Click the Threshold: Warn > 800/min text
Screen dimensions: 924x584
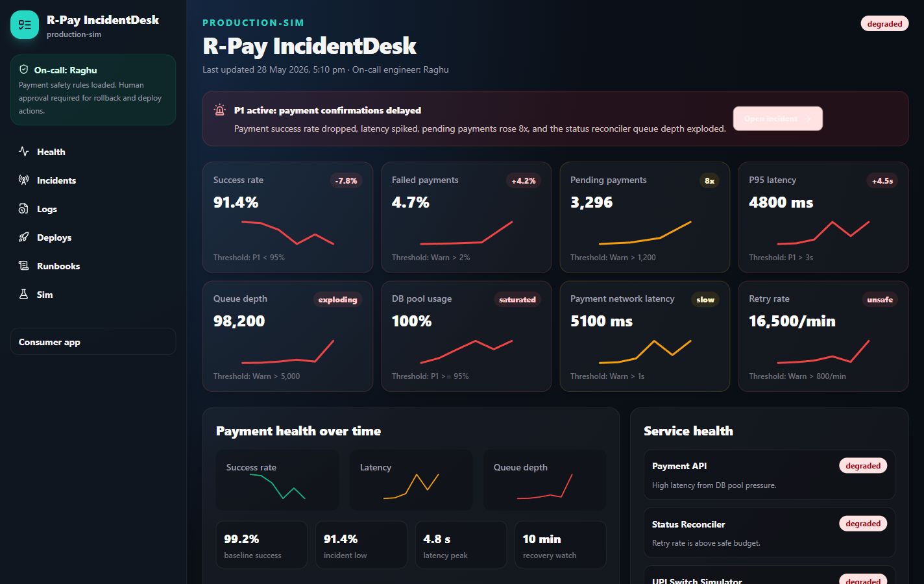pyautogui.click(x=797, y=376)
